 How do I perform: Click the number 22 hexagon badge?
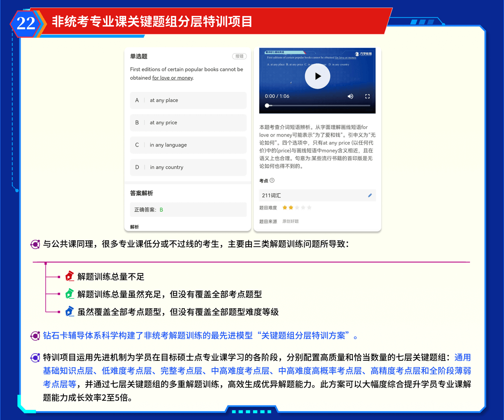coord(26,23)
